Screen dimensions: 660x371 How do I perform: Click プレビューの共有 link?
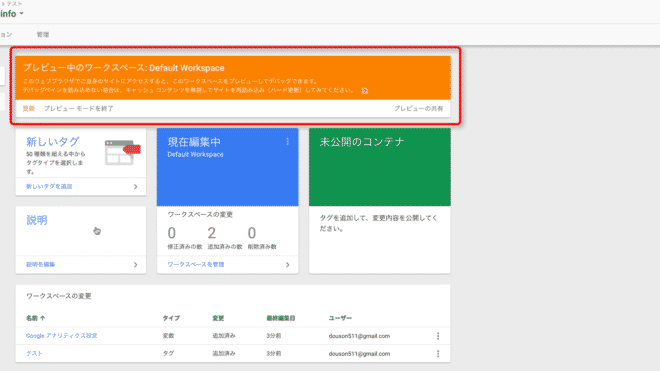click(x=418, y=109)
